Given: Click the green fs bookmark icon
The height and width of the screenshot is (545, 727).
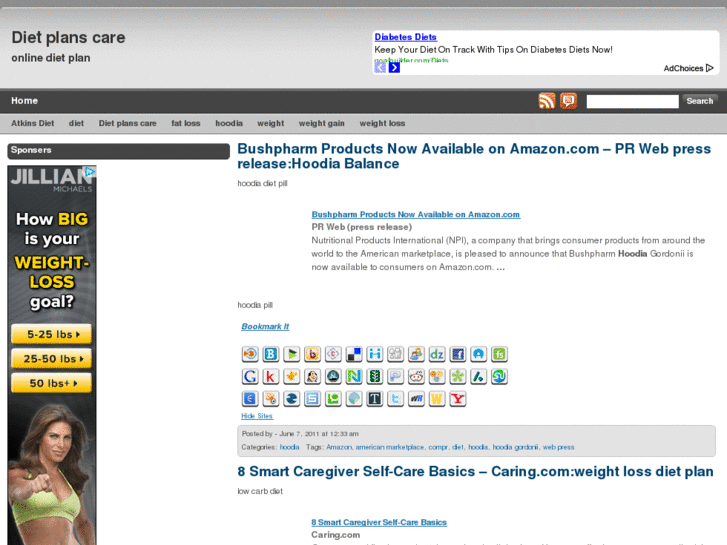Looking at the screenshot, I should [x=499, y=354].
